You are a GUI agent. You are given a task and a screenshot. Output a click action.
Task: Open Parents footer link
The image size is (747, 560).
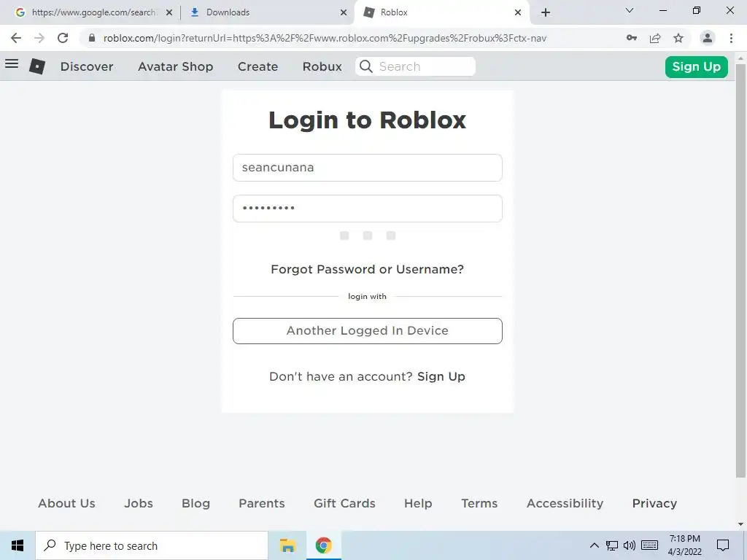[x=262, y=503]
